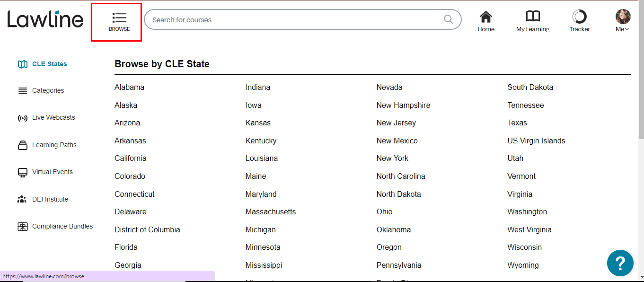Open the help question mark button
Image resolution: width=644 pixels, height=282 pixels.
pyautogui.click(x=620, y=263)
